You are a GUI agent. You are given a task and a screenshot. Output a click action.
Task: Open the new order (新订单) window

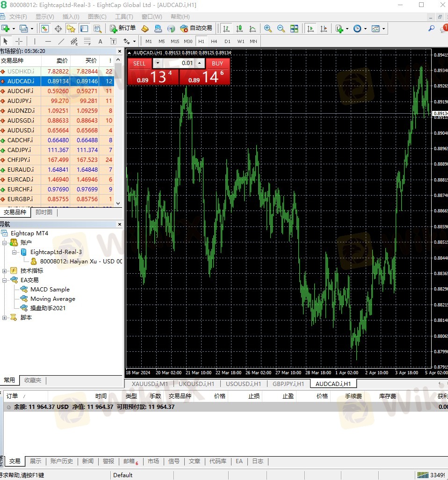123,29
